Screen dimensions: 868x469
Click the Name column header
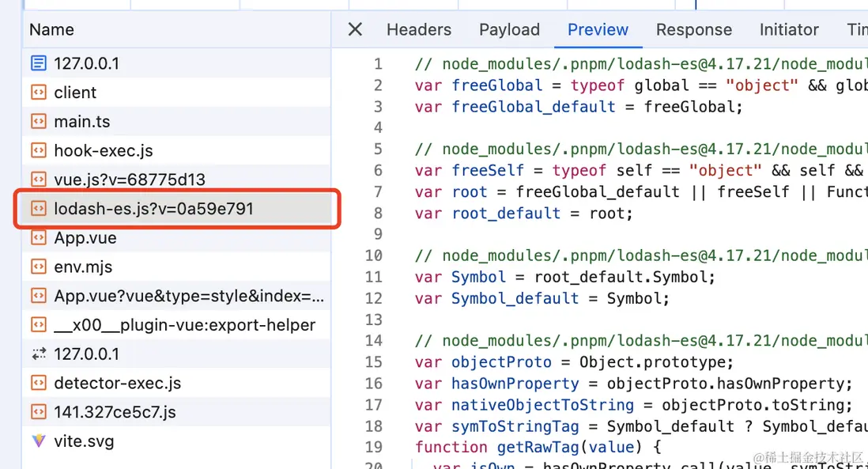(x=52, y=29)
